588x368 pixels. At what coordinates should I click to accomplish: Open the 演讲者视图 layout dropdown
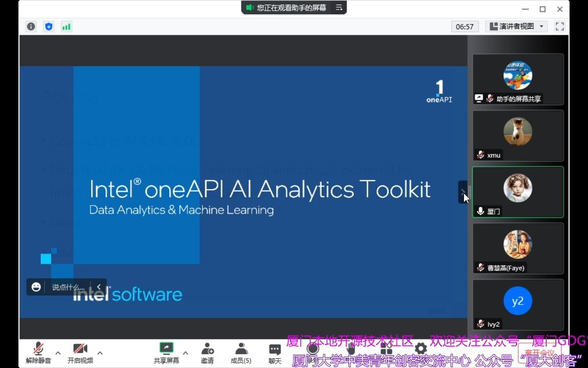click(517, 26)
